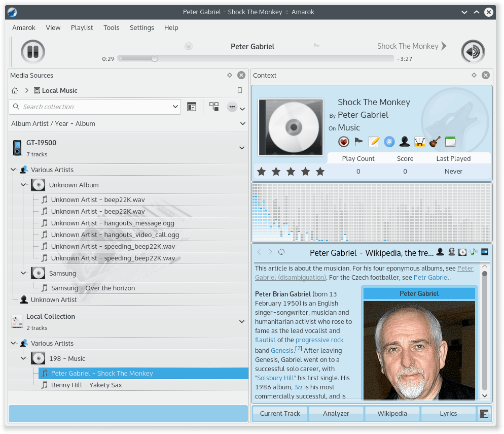504x434 pixels.
Task: Open the flautist link
Action: (x=265, y=340)
